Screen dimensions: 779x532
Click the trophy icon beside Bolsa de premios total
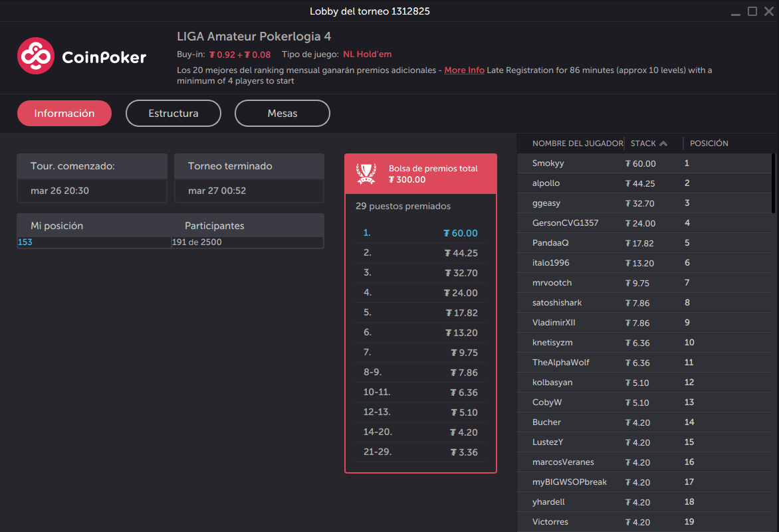[365, 173]
